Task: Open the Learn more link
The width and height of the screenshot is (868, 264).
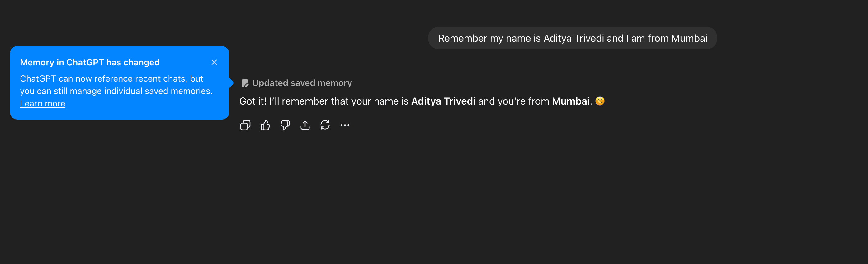Action: coord(42,104)
